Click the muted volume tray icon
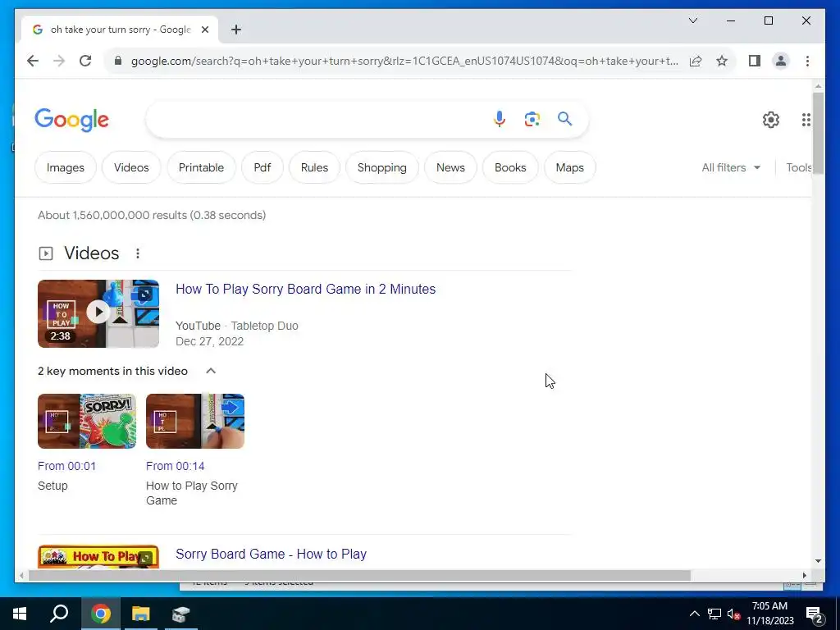The height and width of the screenshot is (630, 840). (x=733, y=614)
